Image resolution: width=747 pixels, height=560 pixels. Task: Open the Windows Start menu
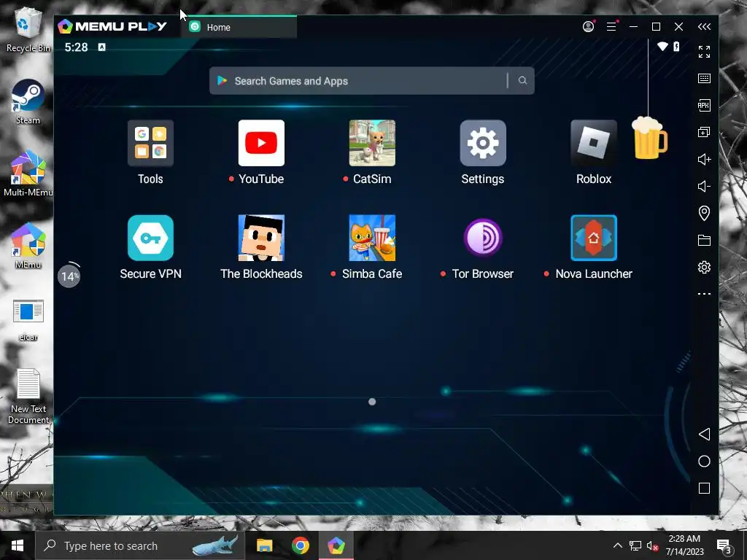pos(18,545)
